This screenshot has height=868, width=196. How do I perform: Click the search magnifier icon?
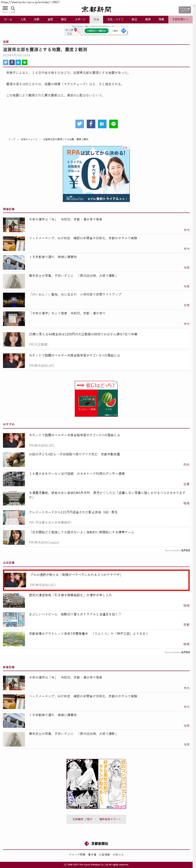13,8
